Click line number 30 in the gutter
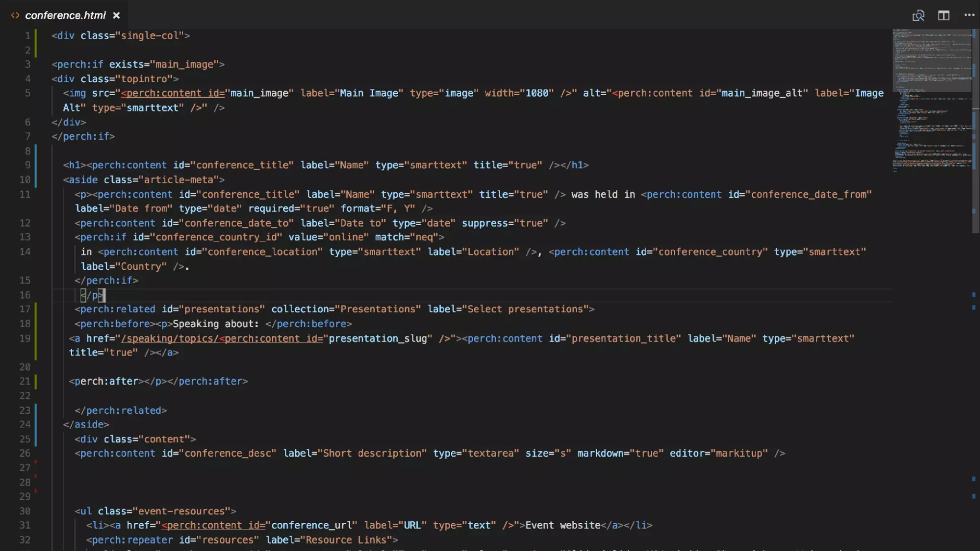 [x=25, y=511]
